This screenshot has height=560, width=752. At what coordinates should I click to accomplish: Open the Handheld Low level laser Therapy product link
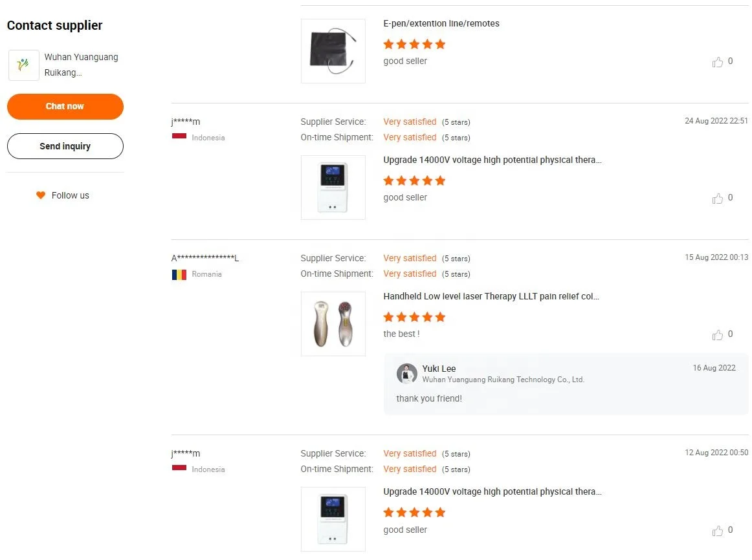coord(491,297)
